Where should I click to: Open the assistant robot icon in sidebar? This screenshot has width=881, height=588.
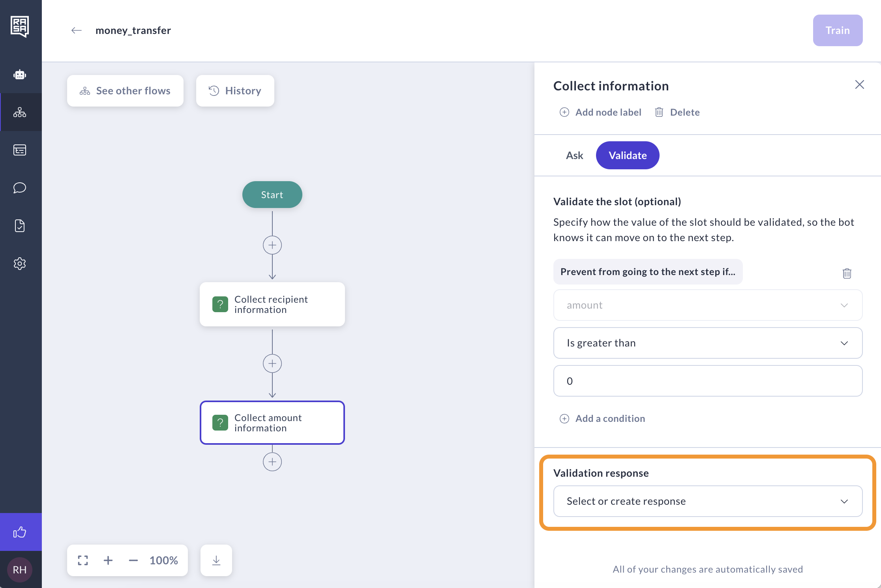click(20, 75)
